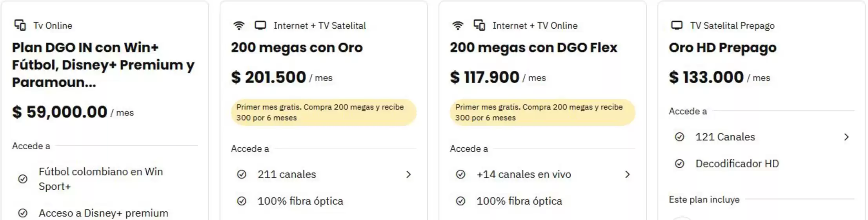
Task: Click the Wi-Fi icon on 200 megas con DGO Flex card
Action: 457,26
